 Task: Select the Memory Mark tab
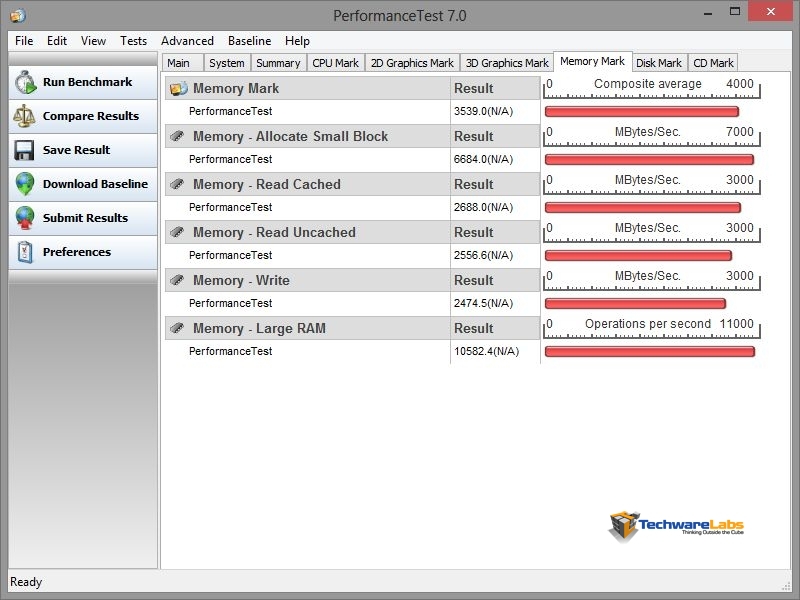click(x=593, y=61)
